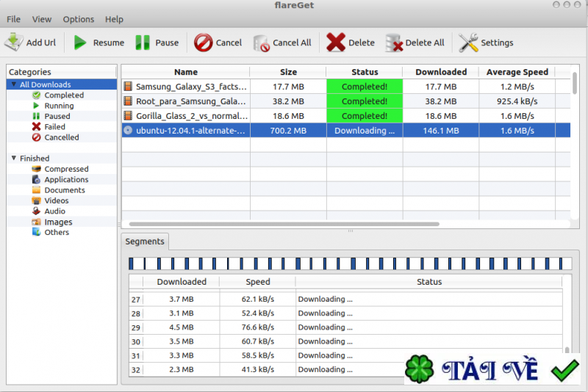Sort by Average Speed column header
588x392 pixels.
tap(517, 72)
